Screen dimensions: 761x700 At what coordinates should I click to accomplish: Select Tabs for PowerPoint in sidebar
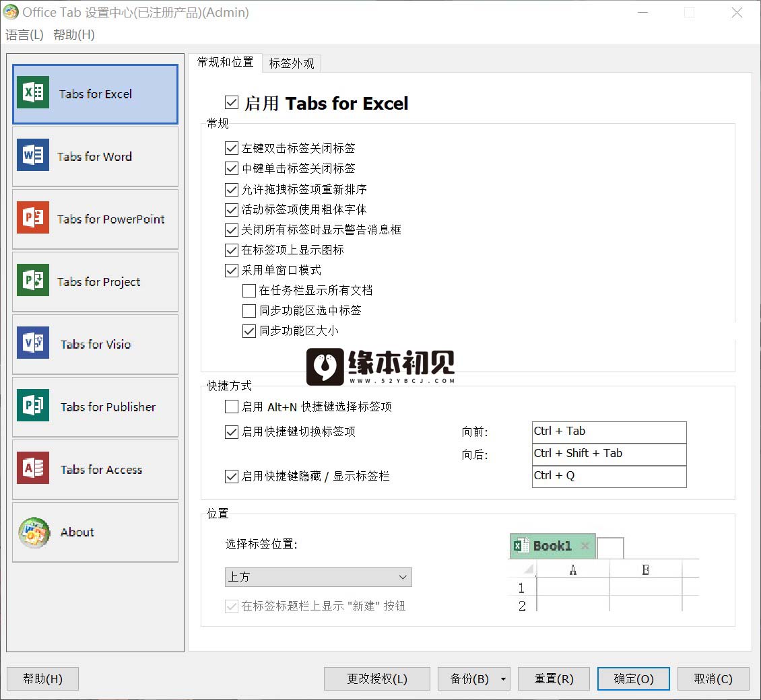point(95,219)
